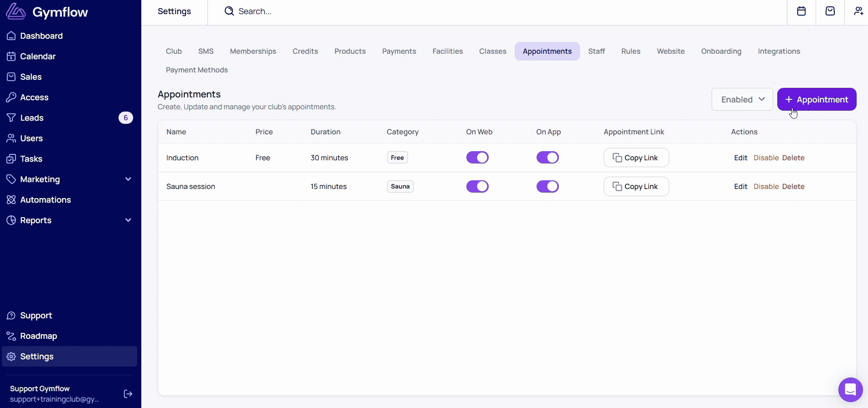Open the Staff tab

[x=596, y=51]
